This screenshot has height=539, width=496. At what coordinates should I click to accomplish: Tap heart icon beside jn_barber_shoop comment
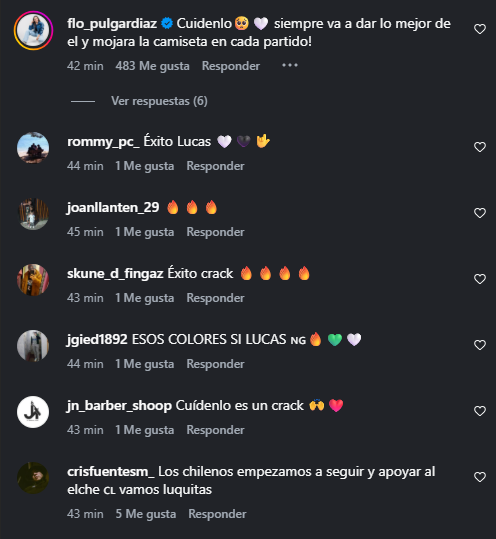click(480, 411)
